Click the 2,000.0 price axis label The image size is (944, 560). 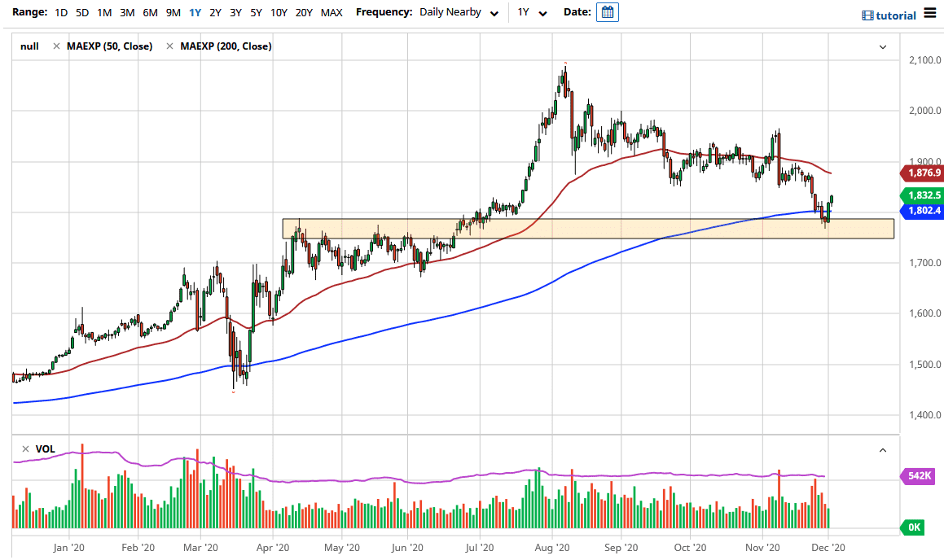pyautogui.click(x=924, y=110)
